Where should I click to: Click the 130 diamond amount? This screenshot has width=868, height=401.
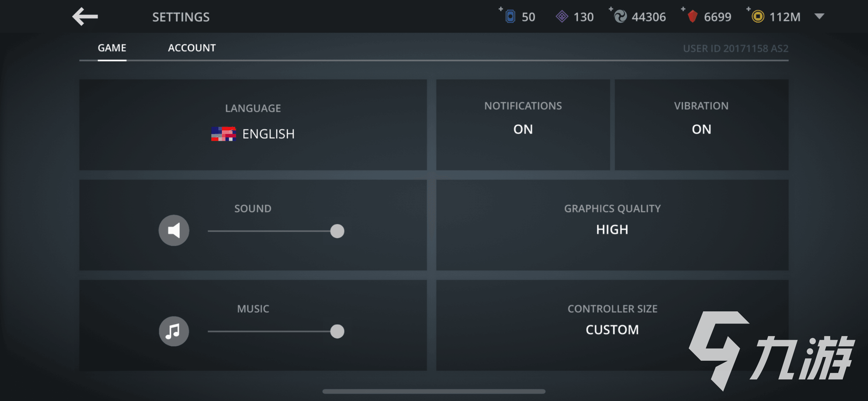[x=584, y=17]
